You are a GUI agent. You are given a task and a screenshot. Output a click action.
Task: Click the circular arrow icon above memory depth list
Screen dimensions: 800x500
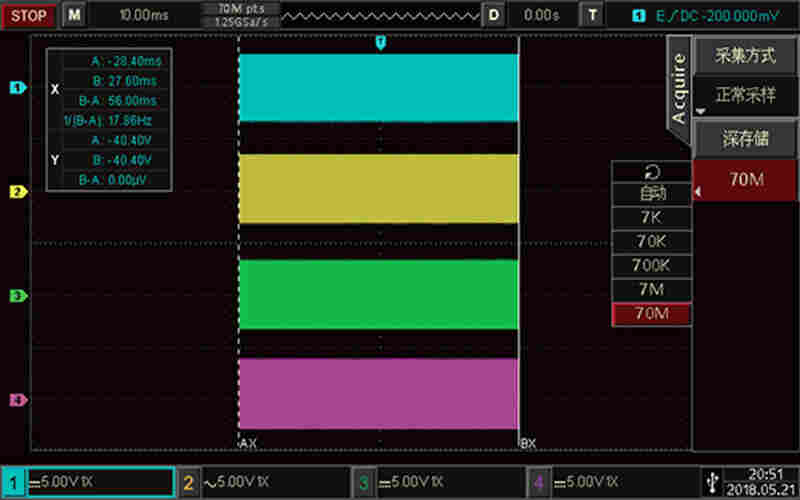[651, 171]
